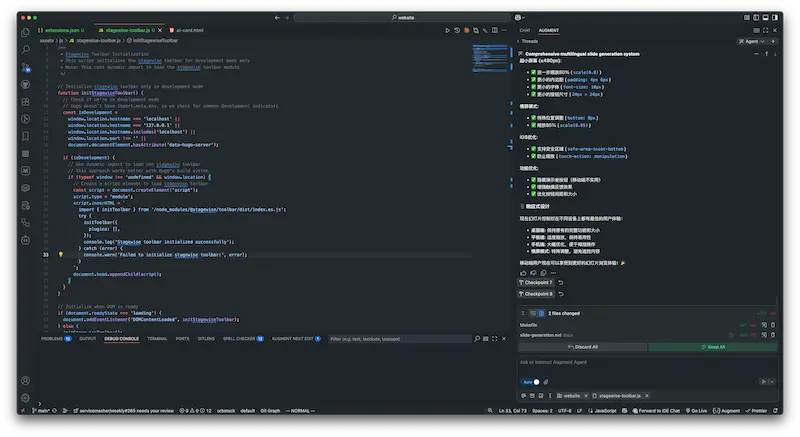Click the Keep All button

pos(713,347)
